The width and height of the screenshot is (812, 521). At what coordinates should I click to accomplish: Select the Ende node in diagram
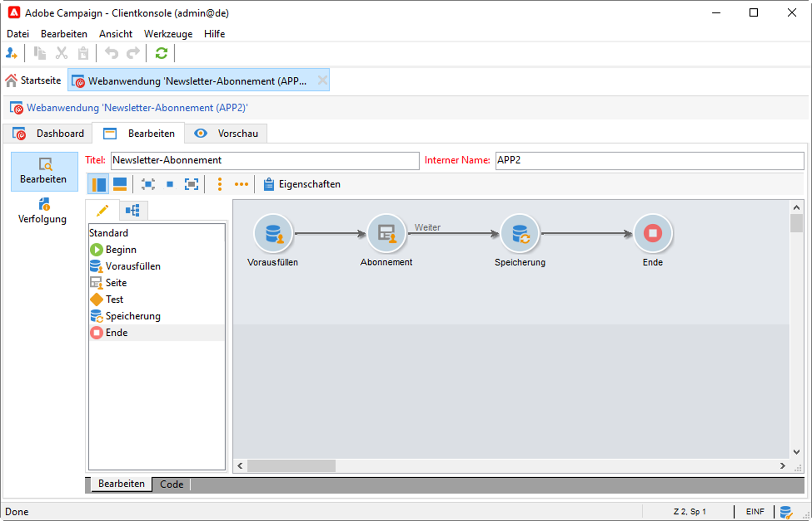pyautogui.click(x=652, y=233)
